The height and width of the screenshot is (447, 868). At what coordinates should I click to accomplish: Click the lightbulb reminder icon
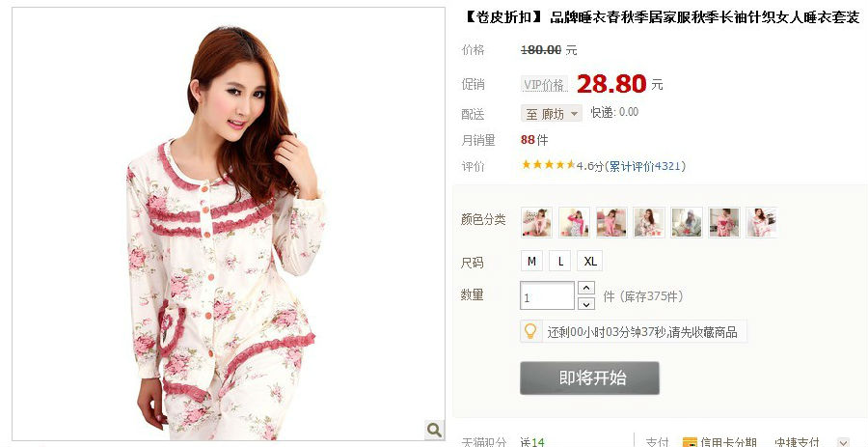(x=530, y=331)
